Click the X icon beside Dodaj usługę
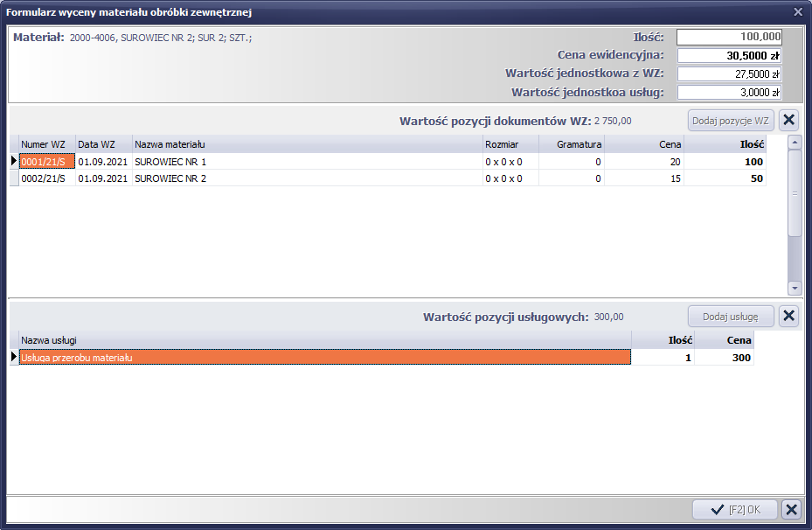The image size is (812, 530). [788, 317]
